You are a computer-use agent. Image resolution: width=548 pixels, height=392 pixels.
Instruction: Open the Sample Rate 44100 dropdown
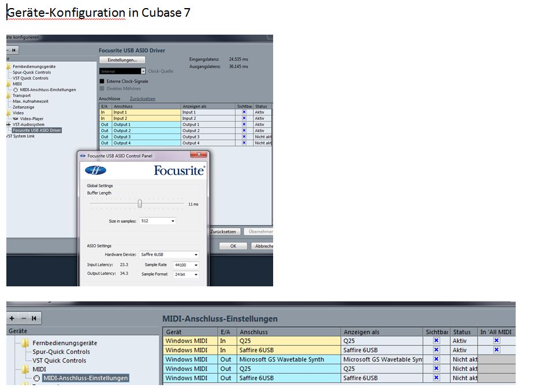click(x=187, y=265)
